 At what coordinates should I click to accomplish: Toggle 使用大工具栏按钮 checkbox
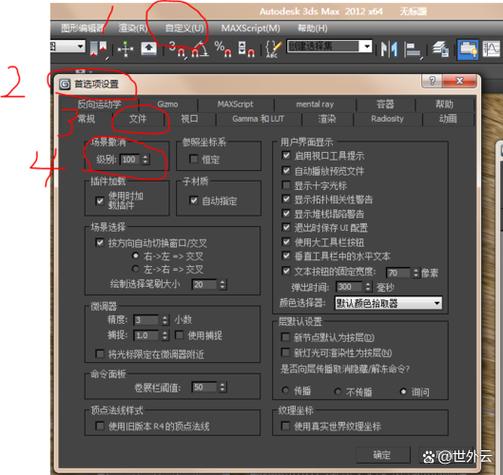click(x=286, y=242)
